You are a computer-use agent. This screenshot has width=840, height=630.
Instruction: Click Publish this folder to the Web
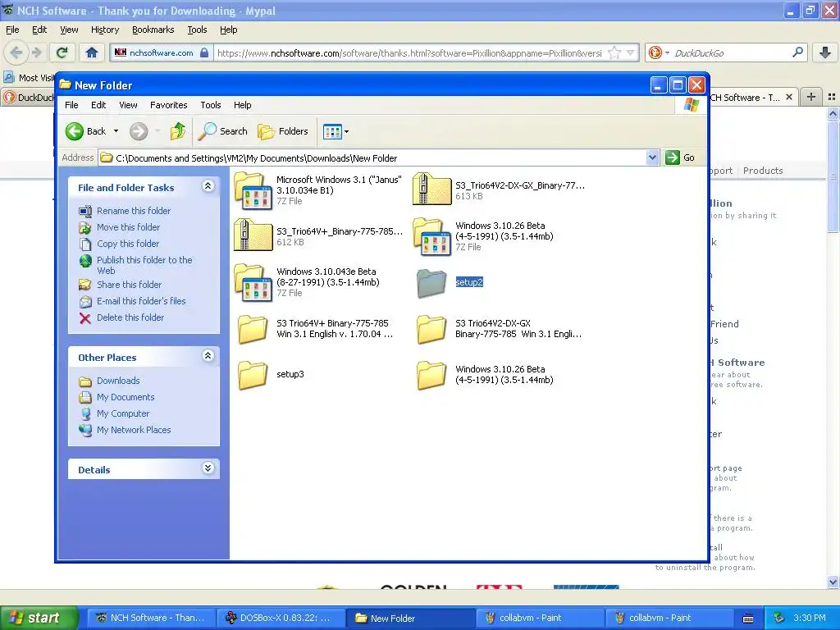point(144,265)
